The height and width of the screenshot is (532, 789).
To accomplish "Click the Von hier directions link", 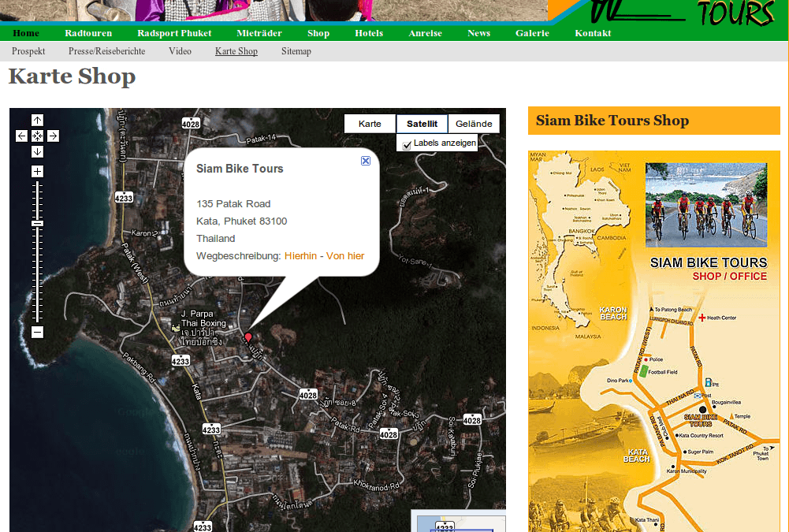I will 345,255.
